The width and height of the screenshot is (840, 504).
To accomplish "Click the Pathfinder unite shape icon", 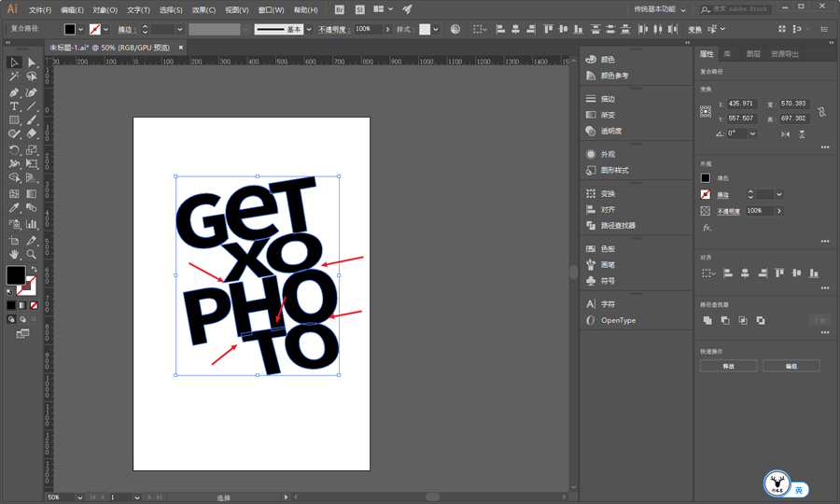I will [x=707, y=320].
